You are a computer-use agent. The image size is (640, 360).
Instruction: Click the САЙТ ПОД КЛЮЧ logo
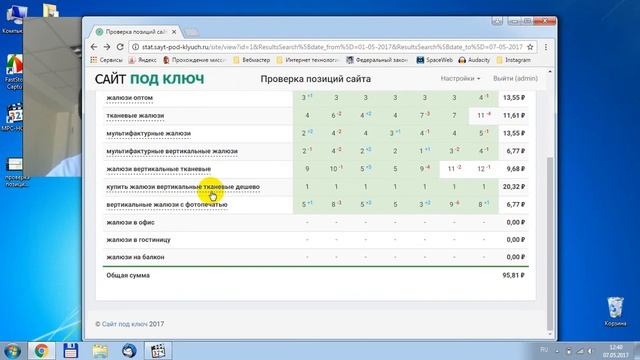pos(149,79)
